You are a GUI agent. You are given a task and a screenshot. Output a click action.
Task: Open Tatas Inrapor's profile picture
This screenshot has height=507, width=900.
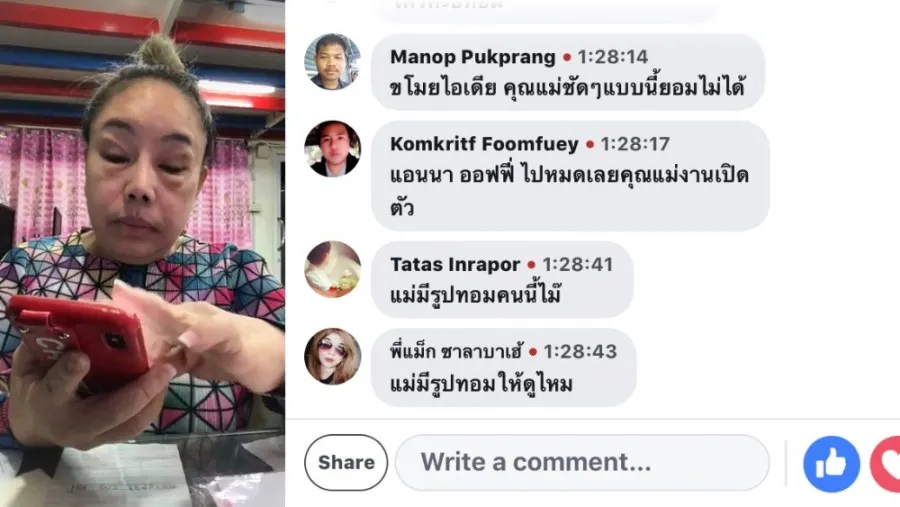[x=332, y=269]
